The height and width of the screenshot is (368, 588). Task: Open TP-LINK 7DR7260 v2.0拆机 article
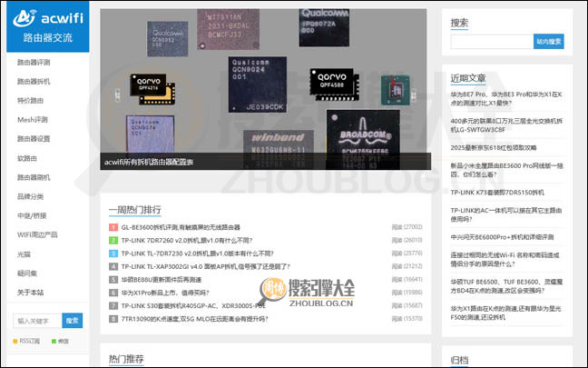(187, 240)
